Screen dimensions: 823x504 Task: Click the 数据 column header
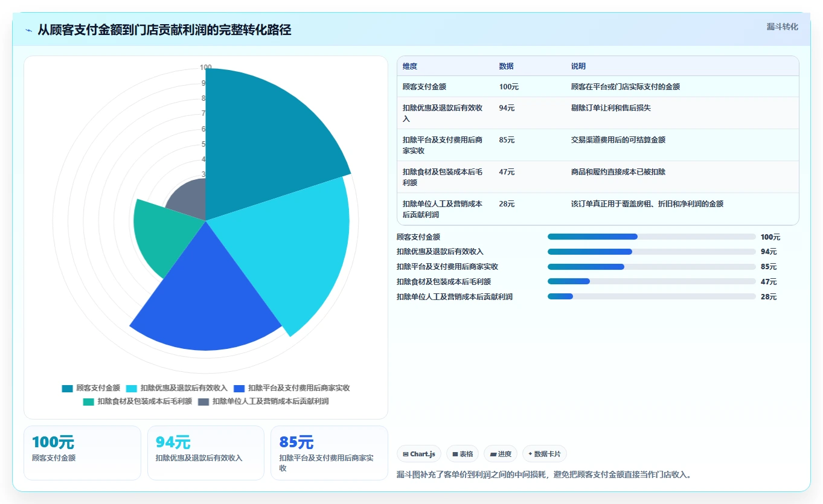pyautogui.click(x=507, y=66)
